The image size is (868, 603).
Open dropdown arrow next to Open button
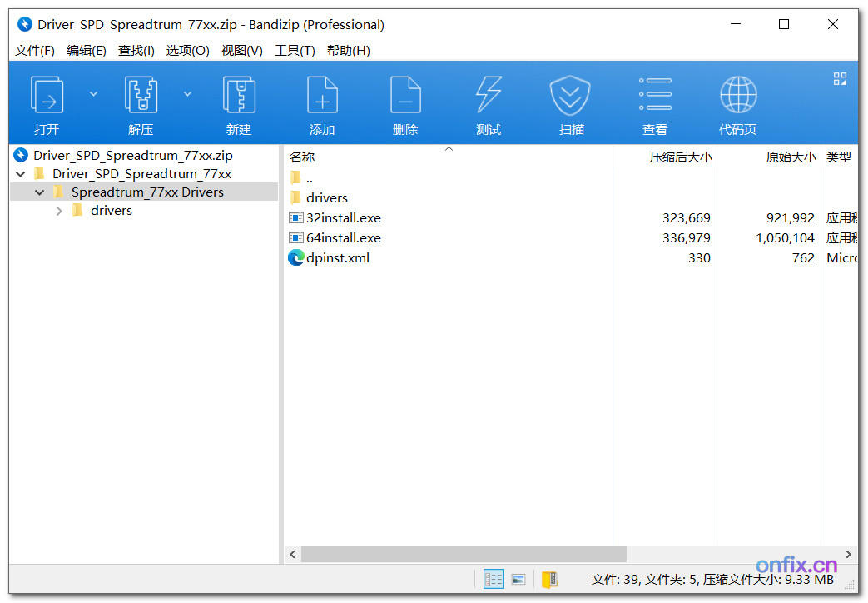coord(93,94)
